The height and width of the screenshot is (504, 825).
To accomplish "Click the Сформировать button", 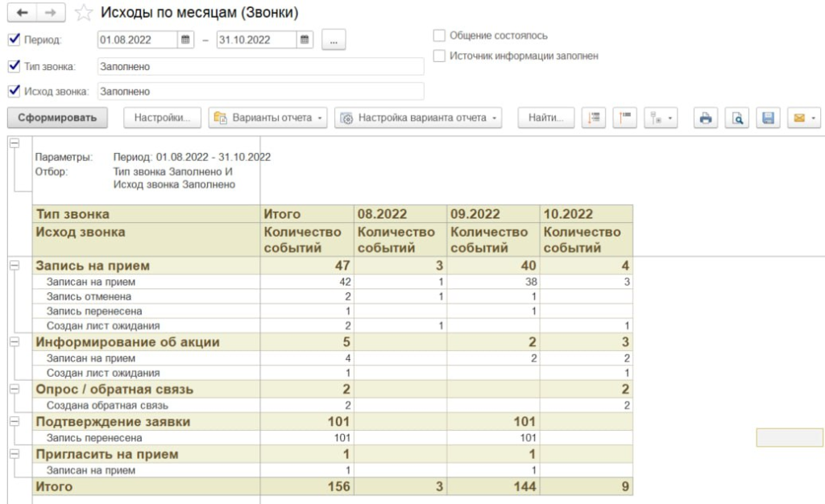I will coord(57,118).
